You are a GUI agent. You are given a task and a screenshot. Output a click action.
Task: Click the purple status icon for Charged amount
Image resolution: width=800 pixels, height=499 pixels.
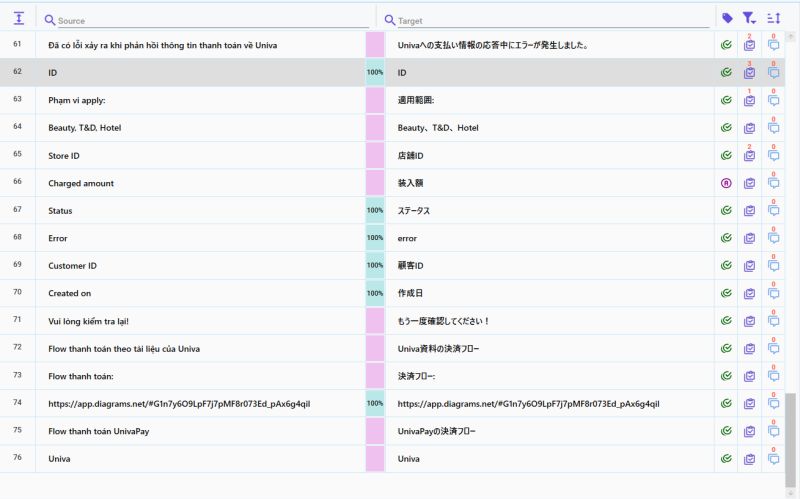click(x=726, y=183)
